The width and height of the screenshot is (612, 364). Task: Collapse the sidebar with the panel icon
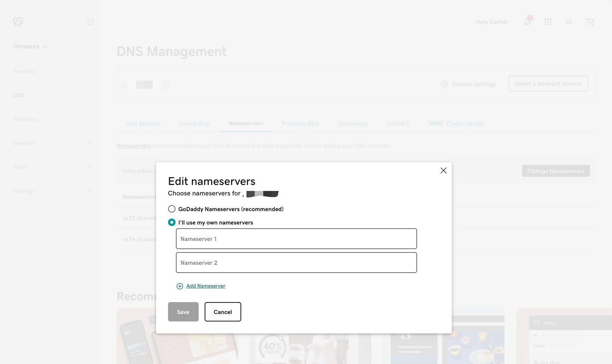[90, 22]
